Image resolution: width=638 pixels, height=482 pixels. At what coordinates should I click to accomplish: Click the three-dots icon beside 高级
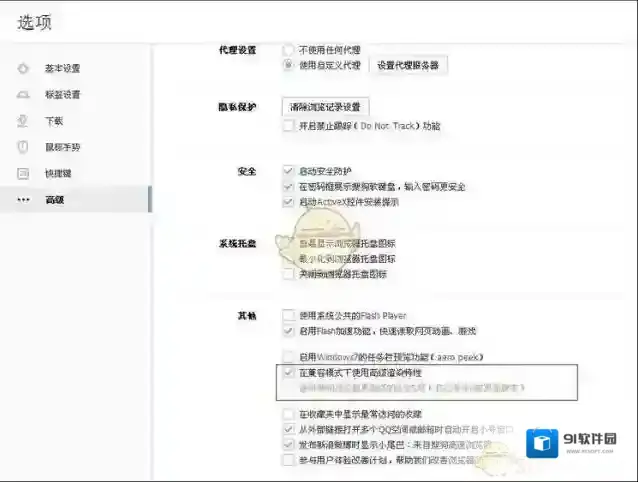click(23, 200)
